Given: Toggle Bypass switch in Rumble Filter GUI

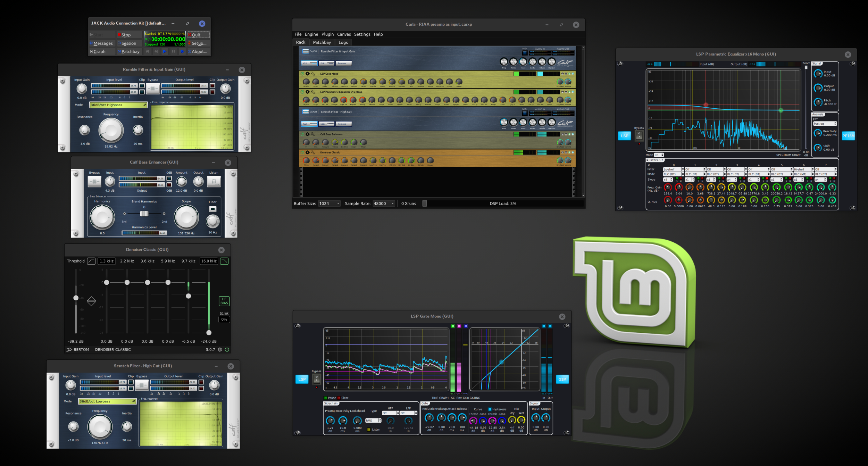Looking at the screenshot, I should [153, 89].
